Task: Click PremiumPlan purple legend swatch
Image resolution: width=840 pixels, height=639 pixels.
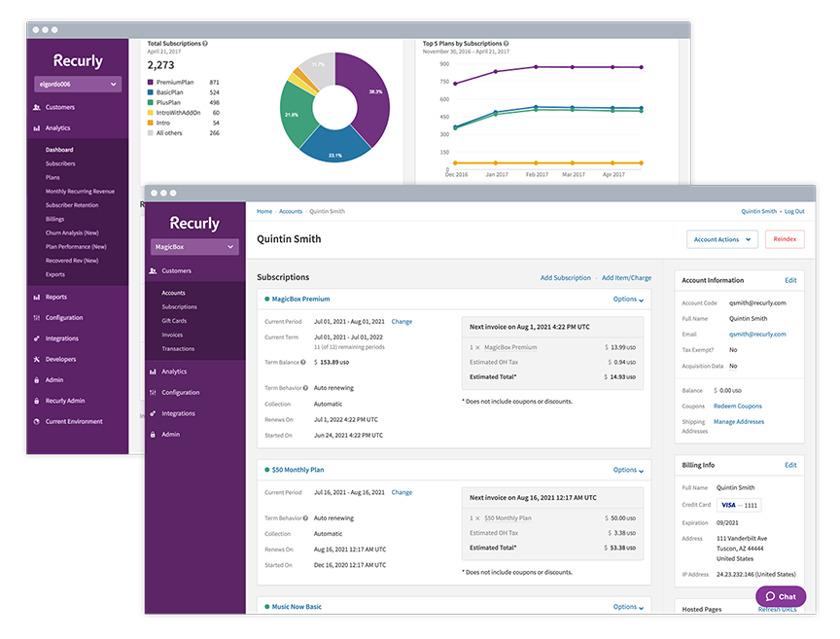Action: (x=151, y=83)
